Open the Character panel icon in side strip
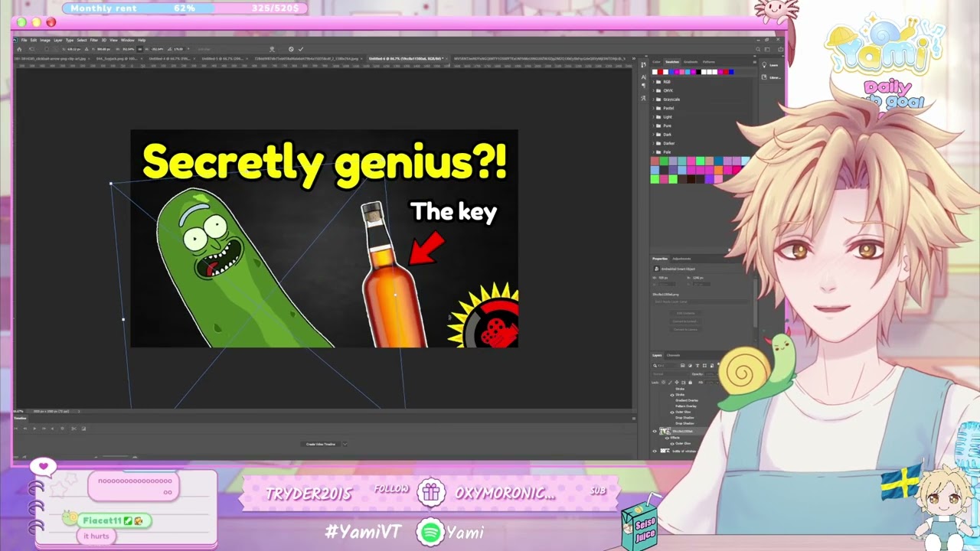The height and width of the screenshot is (551, 980). 643,77
